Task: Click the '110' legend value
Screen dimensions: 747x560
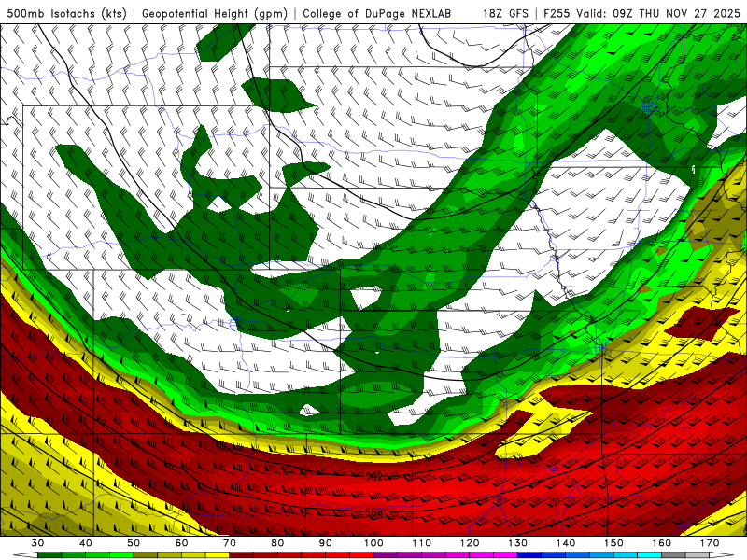Action: (422, 543)
